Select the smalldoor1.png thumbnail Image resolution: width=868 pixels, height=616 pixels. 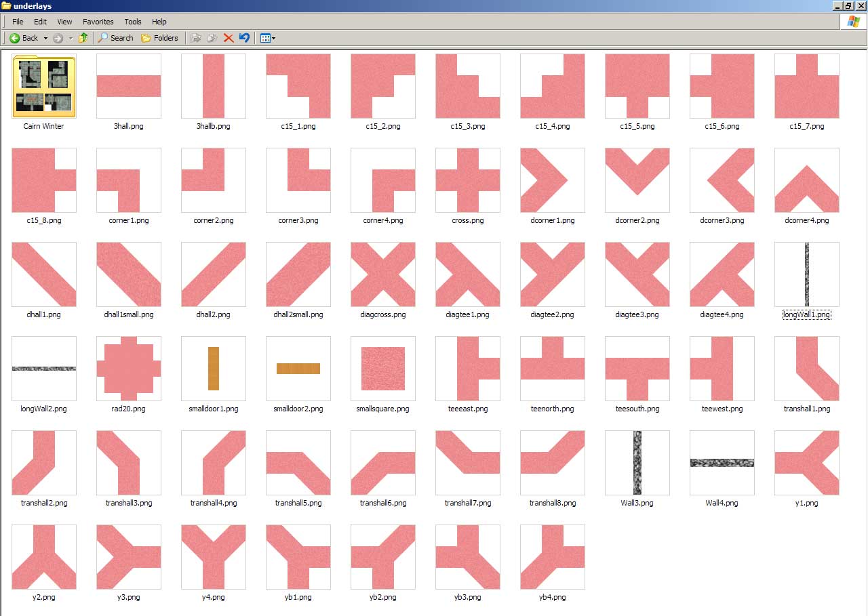pos(214,369)
